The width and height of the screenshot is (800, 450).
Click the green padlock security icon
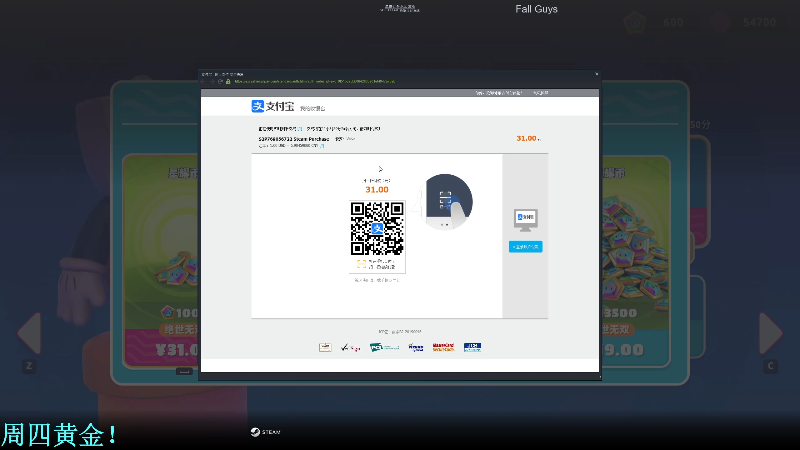point(228,82)
